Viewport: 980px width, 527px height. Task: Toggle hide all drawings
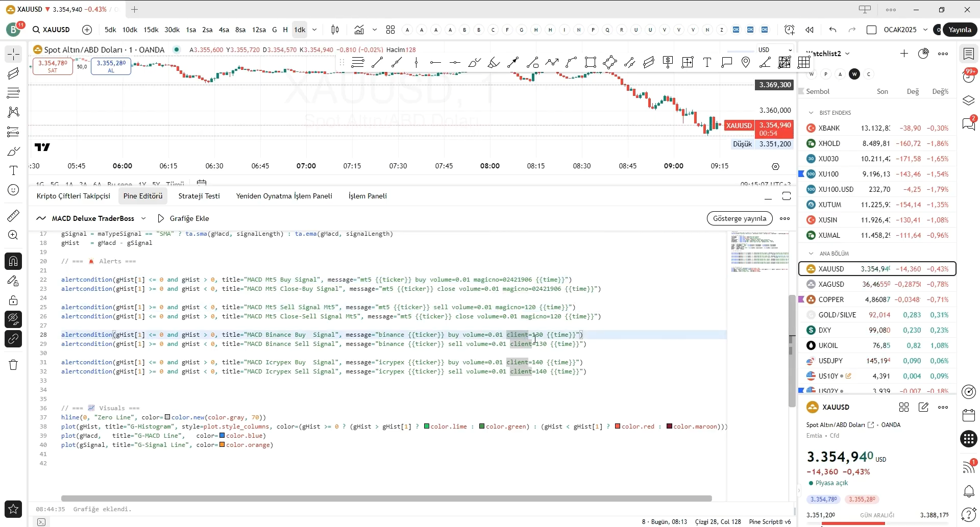[x=13, y=319]
